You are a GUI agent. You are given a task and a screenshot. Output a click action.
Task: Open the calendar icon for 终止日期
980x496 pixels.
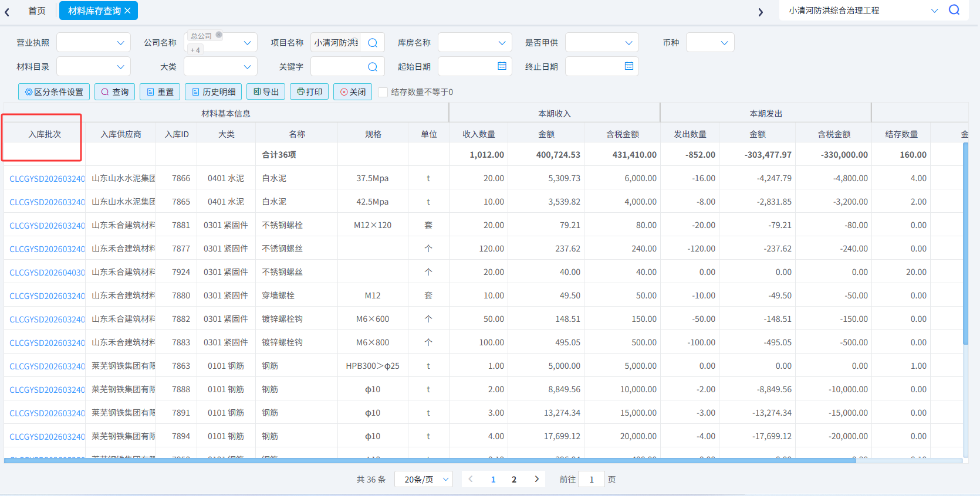(x=629, y=66)
